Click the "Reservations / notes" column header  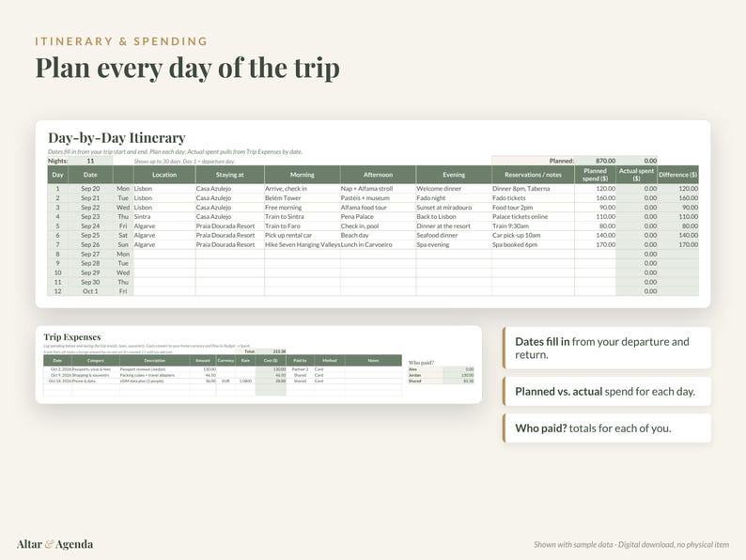pos(533,175)
